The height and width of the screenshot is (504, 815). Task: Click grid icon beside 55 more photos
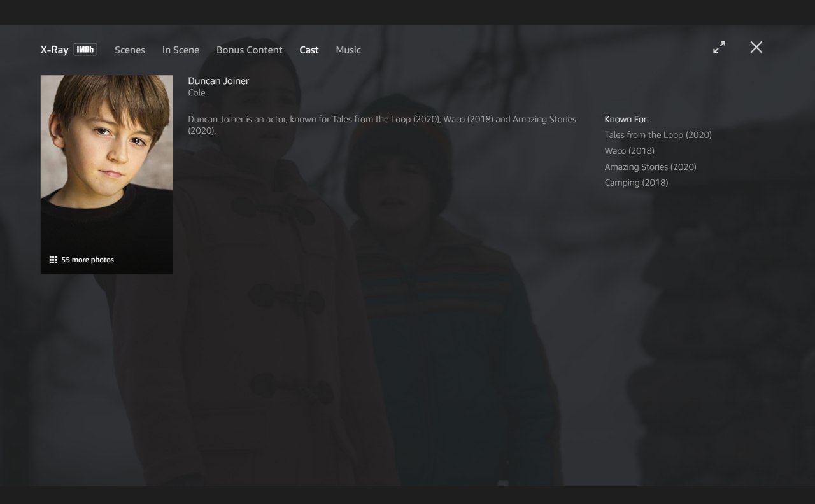53,260
